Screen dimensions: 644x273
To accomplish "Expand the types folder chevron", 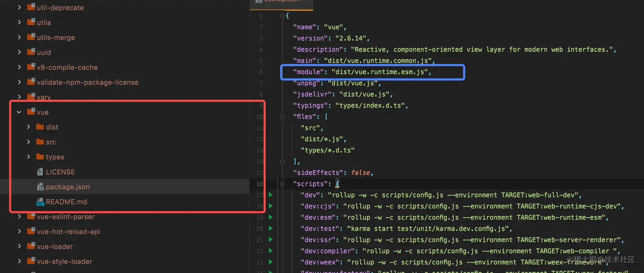I will pos(29,157).
